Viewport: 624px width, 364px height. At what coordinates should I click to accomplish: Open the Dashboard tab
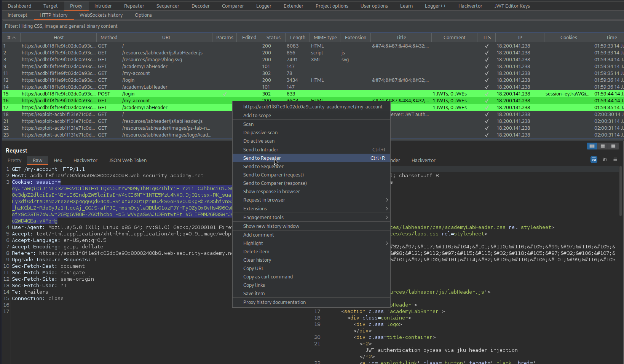coord(19,6)
